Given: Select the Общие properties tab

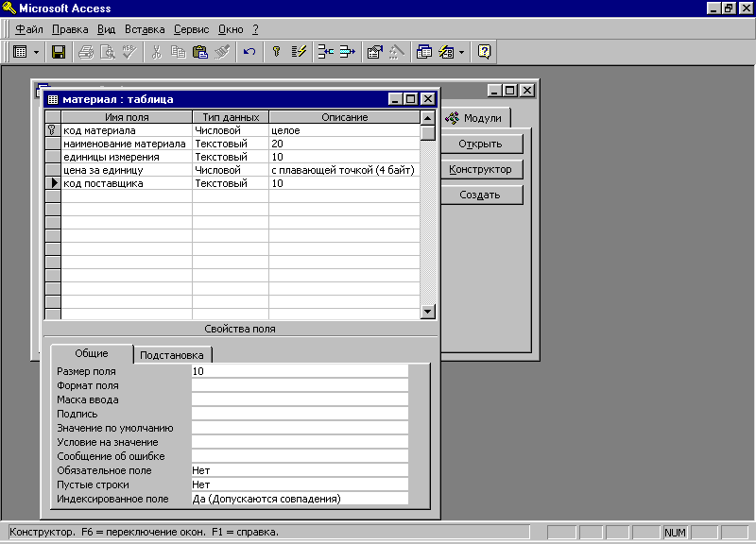Looking at the screenshot, I should (92, 353).
